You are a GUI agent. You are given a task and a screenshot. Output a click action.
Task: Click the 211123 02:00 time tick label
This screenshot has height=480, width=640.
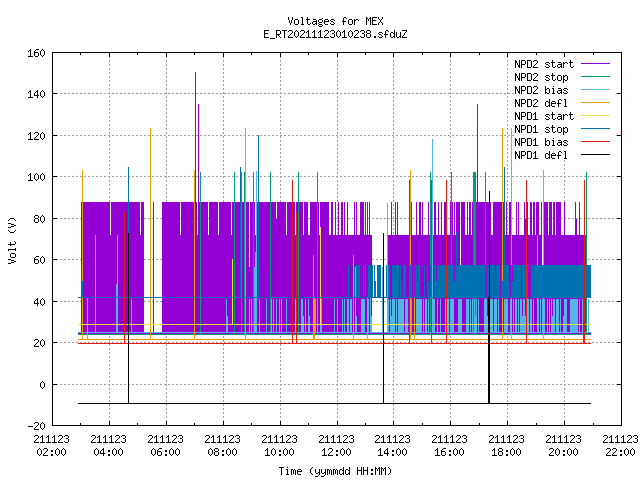[52, 446]
